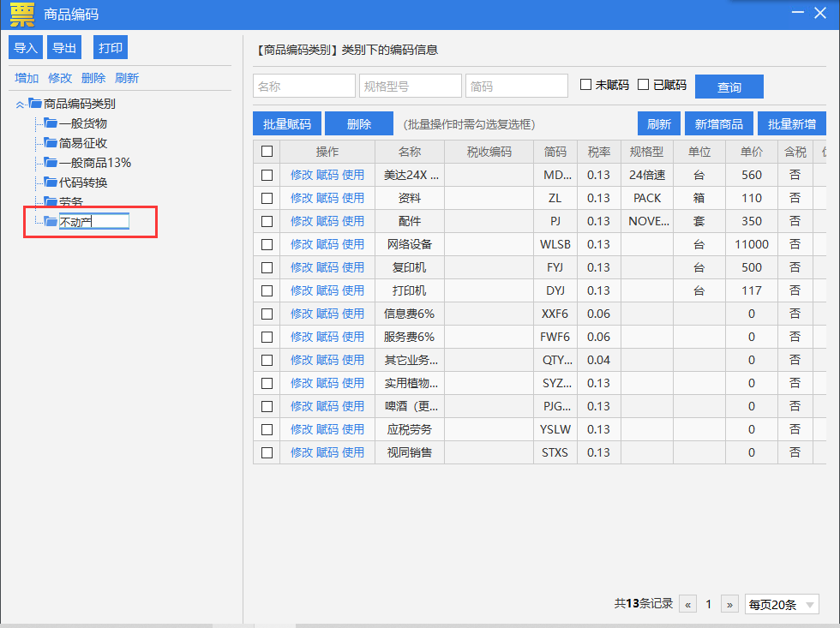The width and height of the screenshot is (840, 628).
Task: Go to previous page with « arrow
Action: tap(687, 605)
